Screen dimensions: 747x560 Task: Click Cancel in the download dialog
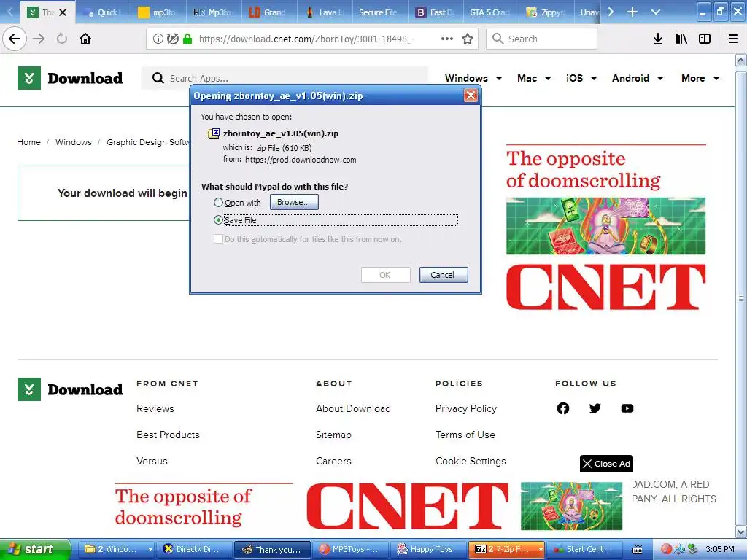[x=443, y=275]
